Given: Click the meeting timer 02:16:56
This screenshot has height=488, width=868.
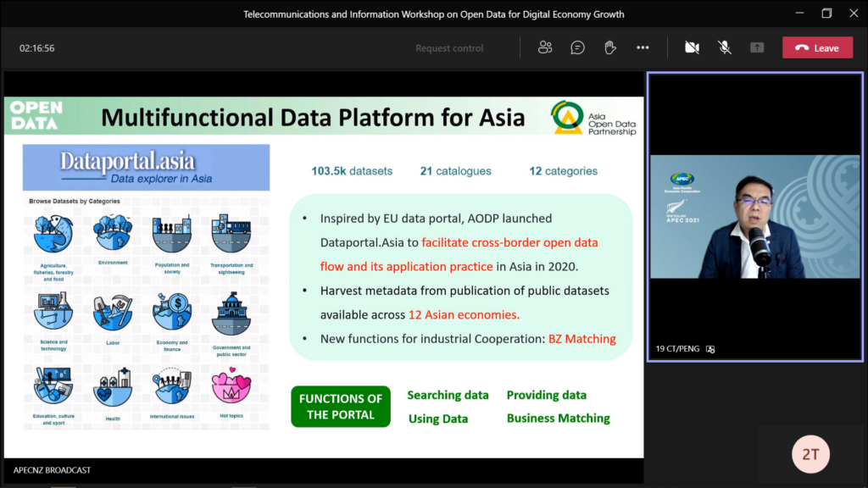Looking at the screenshot, I should coord(37,48).
